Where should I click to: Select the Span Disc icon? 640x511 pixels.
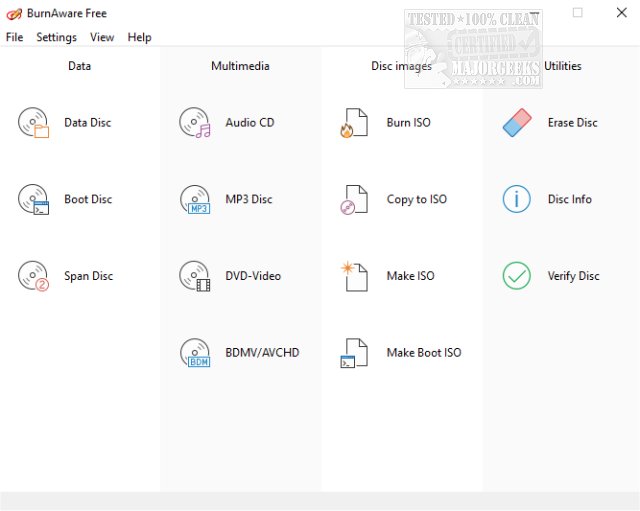33,276
